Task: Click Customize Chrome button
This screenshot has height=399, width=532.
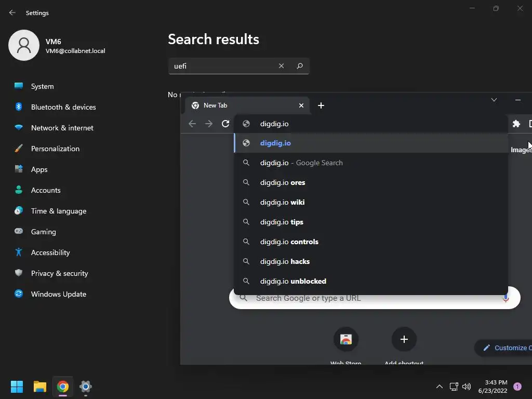Action: pos(503,348)
